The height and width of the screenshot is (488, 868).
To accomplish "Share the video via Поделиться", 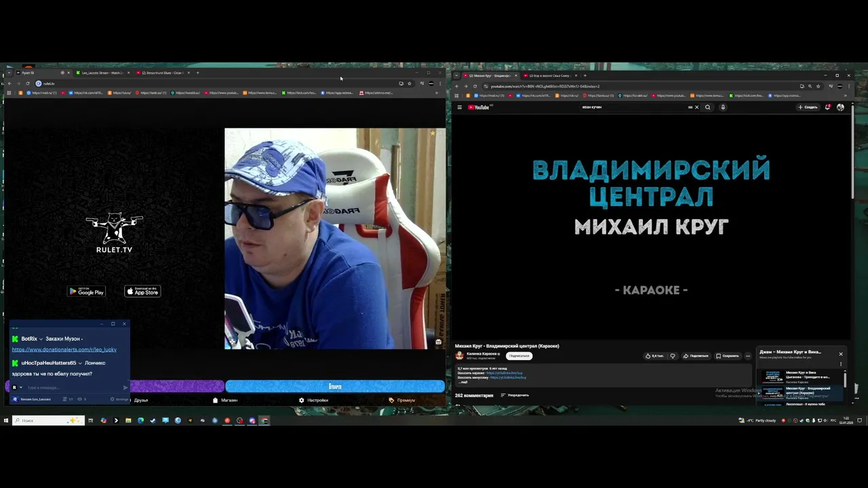I will (696, 356).
